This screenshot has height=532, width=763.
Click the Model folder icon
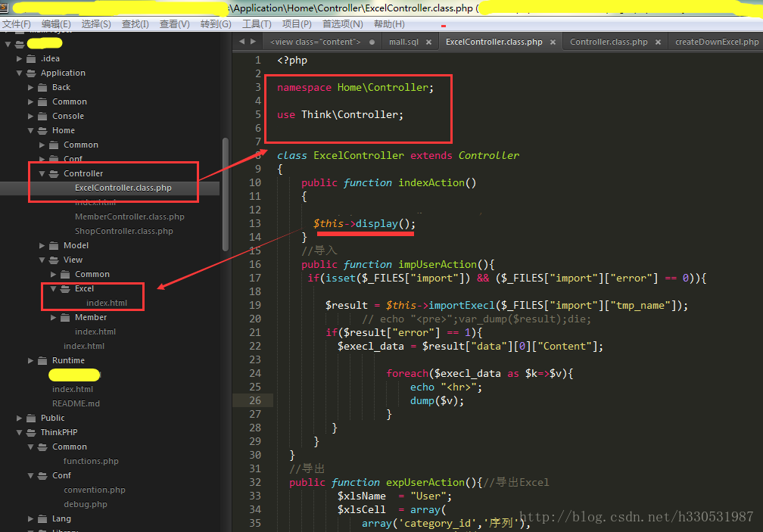(x=54, y=245)
